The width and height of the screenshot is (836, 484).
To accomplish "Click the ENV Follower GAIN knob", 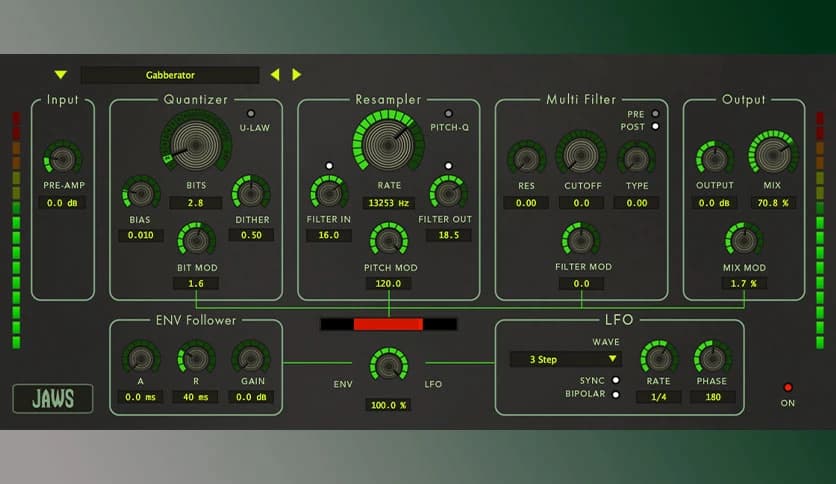I will click(251, 358).
